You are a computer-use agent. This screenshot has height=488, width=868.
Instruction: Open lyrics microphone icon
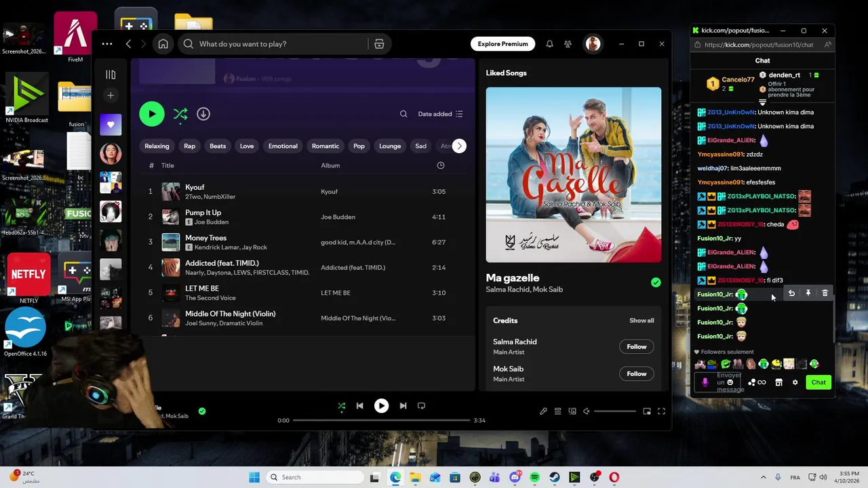[543, 411]
